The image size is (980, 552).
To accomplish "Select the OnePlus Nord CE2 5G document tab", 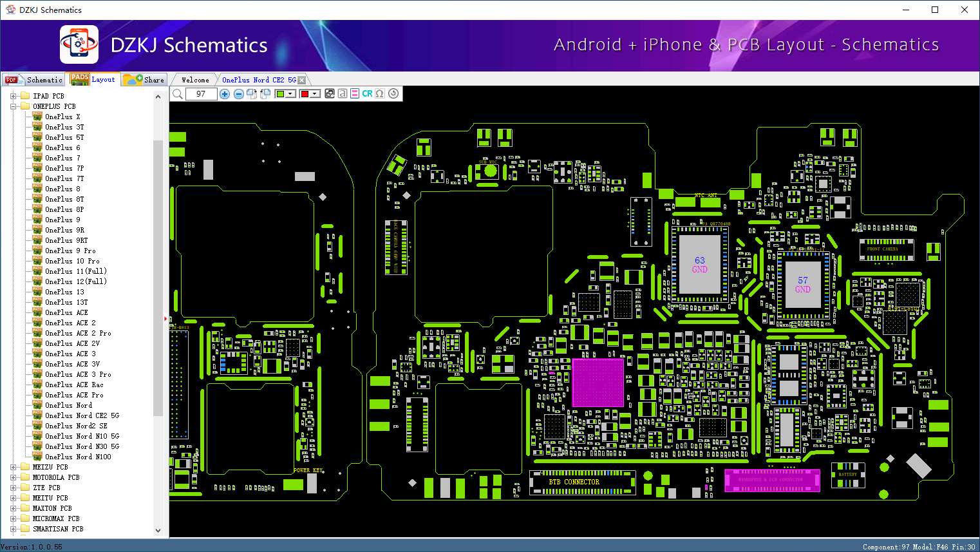I will coord(259,80).
